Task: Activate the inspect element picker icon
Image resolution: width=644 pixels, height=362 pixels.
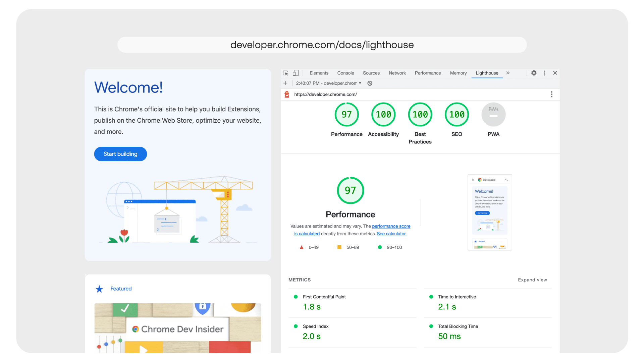Action: pyautogui.click(x=285, y=73)
